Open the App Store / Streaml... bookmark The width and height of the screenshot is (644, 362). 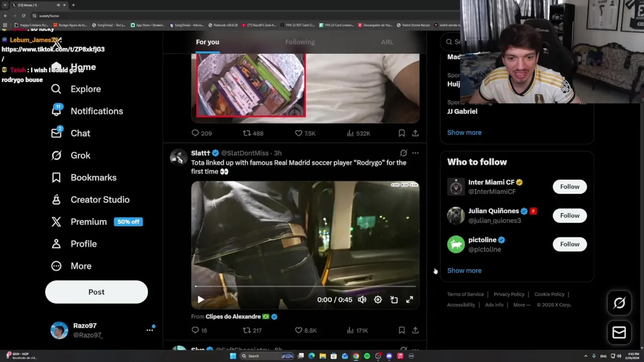click(147, 25)
